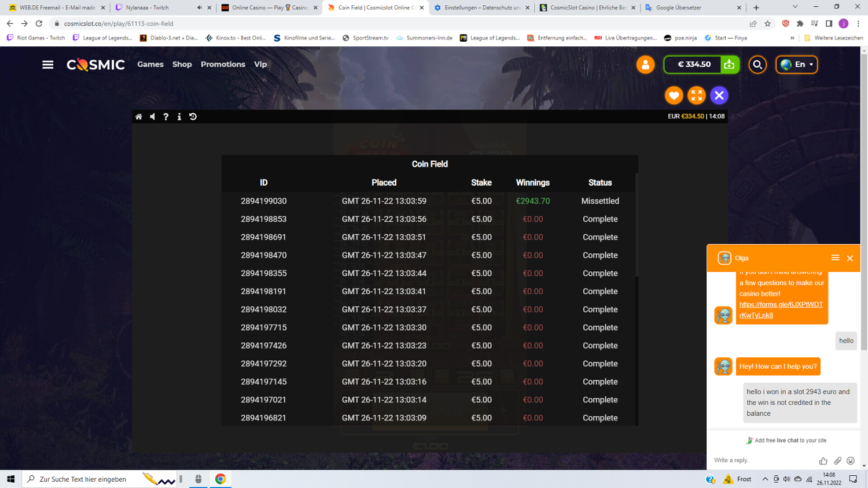
Task: Open the forms.gle link in chat
Action: tap(781, 310)
